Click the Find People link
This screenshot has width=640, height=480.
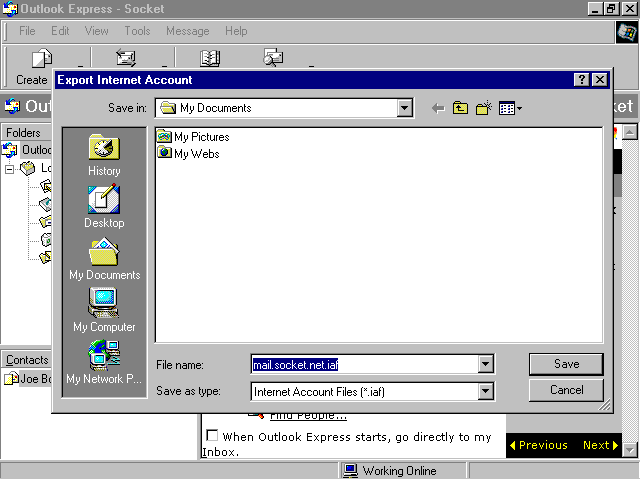point(308,416)
